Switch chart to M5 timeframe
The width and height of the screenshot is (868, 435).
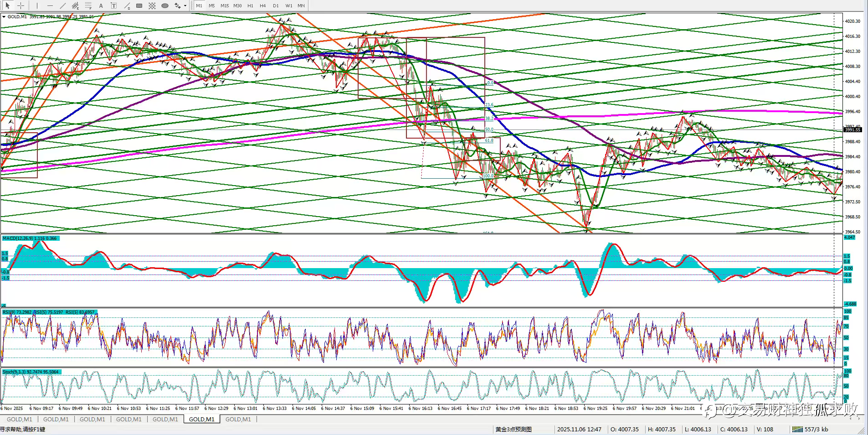click(x=212, y=6)
